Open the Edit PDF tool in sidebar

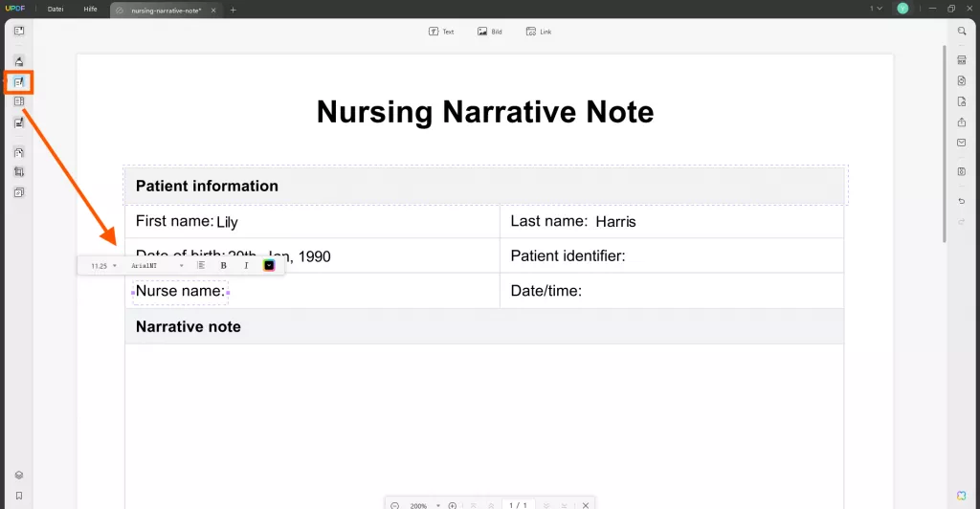[19, 82]
